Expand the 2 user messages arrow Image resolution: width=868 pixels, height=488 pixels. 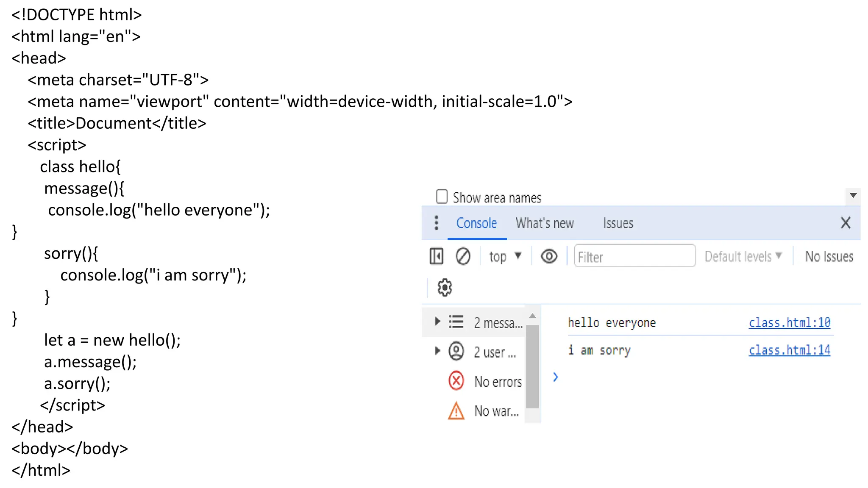pyautogui.click(x=437, y=350)
